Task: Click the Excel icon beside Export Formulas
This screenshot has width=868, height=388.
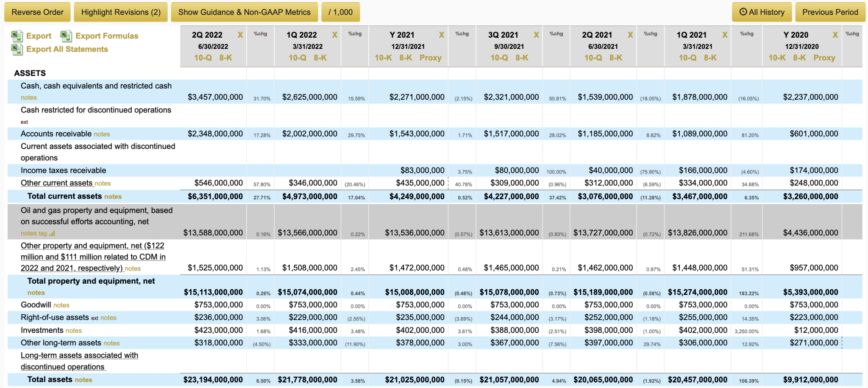Action: (66, 36)
